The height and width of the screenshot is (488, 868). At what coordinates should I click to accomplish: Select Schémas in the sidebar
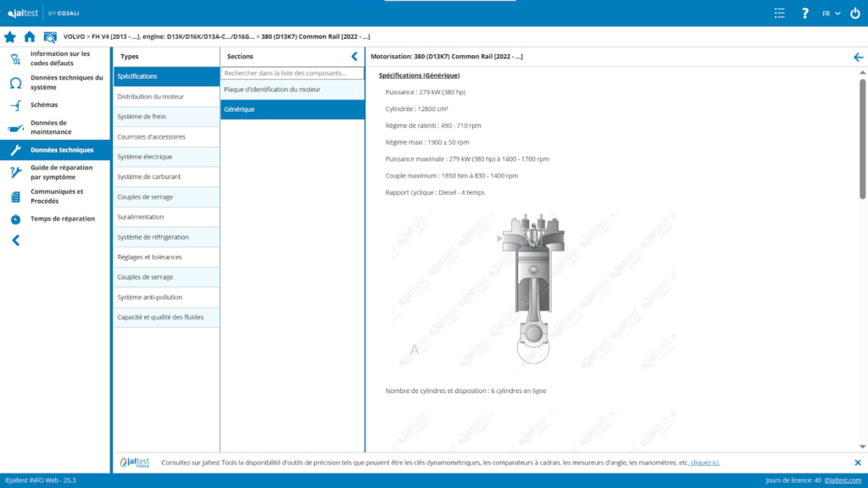click(x=44, y=104)
